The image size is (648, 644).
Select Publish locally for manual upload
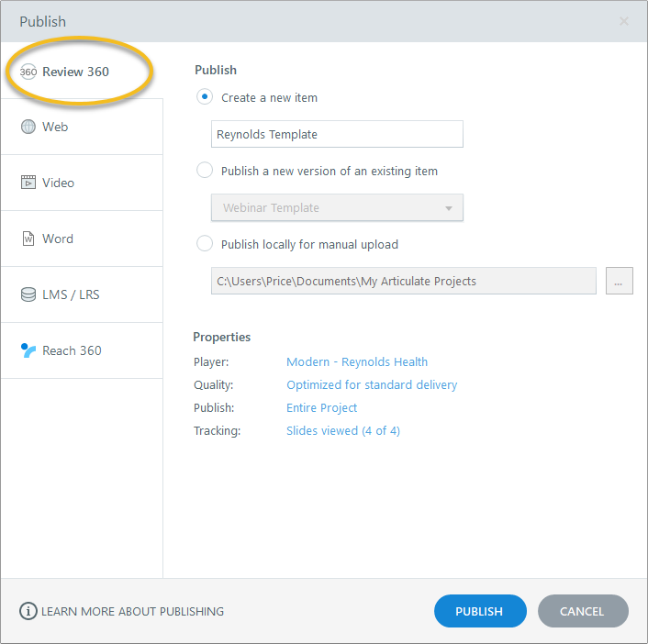coord(205,244)
